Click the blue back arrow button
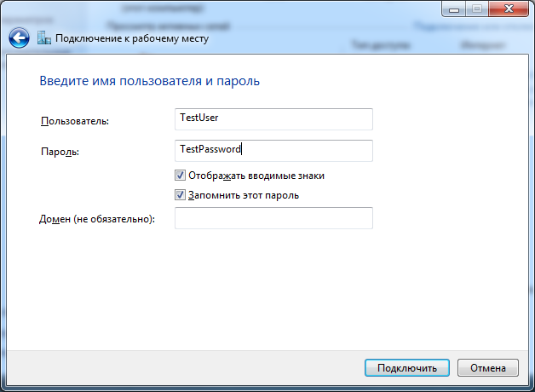Screen dimensions: 535x392 tap(20, 38)
